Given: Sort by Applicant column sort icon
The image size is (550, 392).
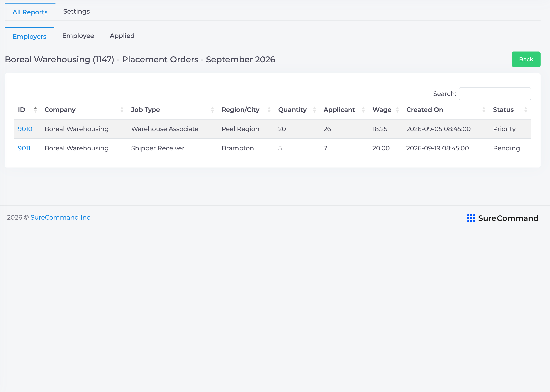Looking at the screenshot, I should [x=363, y=110].
